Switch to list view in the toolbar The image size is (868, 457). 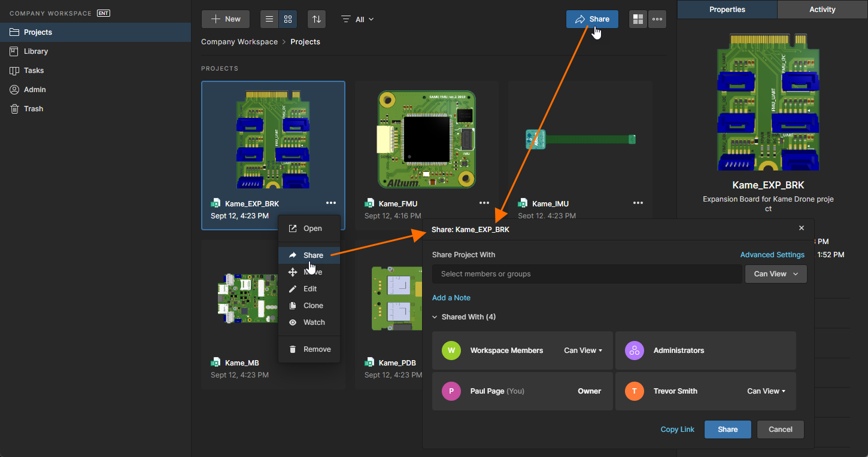click(269, 19)
